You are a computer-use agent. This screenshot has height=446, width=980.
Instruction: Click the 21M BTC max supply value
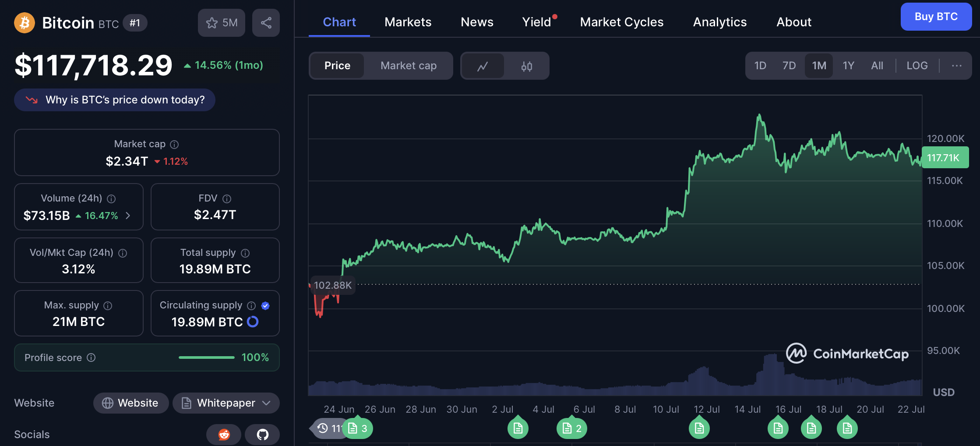tap(79, 322)
